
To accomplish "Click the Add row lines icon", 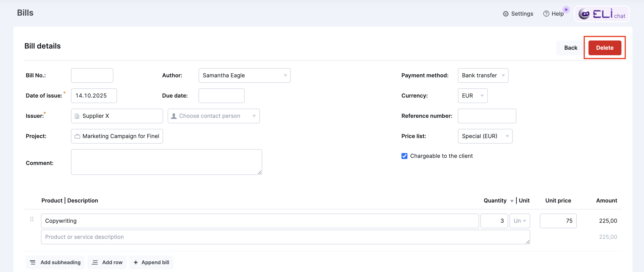I will [x=95, y=263].
